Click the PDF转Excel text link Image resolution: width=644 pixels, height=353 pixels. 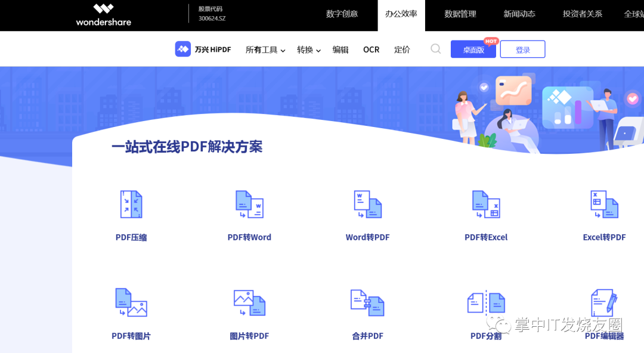pyautogui.click(x=486, y=237)
